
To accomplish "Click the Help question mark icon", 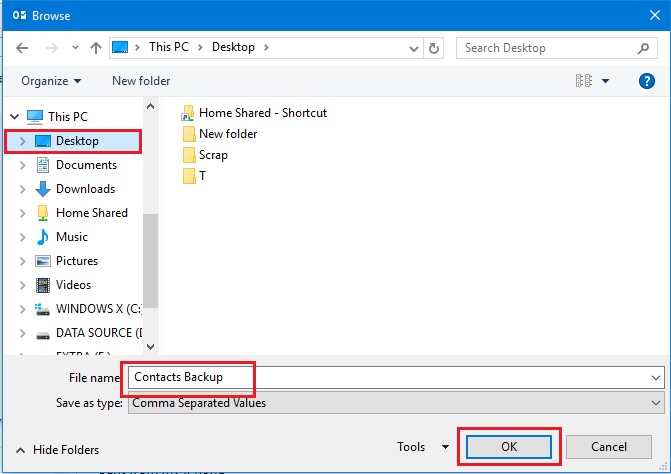I will (646, 81).
